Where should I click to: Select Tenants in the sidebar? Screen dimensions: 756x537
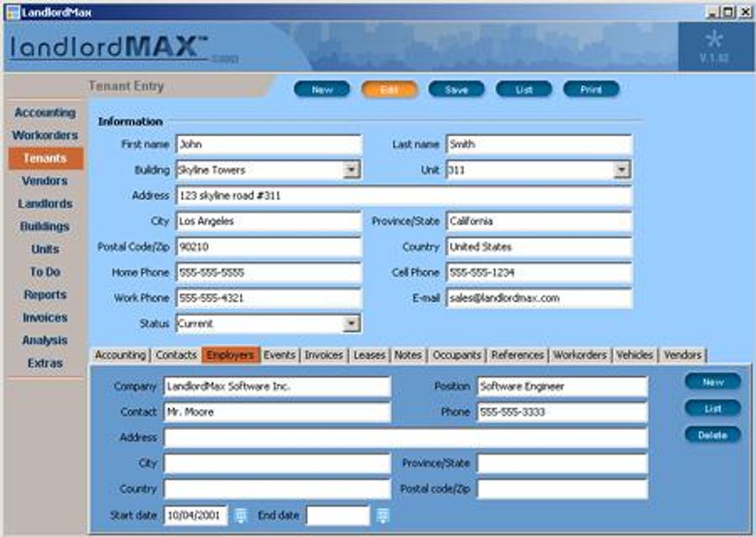(x=46, y=159)
